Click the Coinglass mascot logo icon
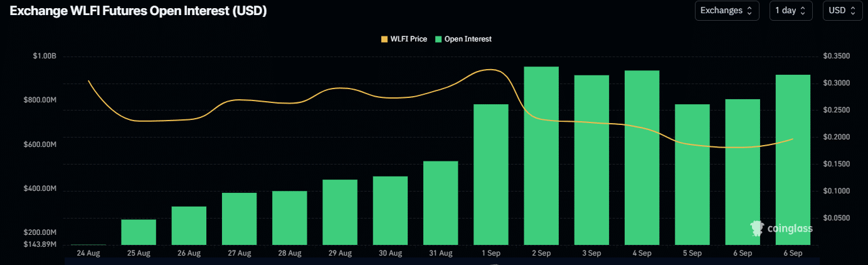This screenshot has width=868, height=265. (x=756, y=228)
